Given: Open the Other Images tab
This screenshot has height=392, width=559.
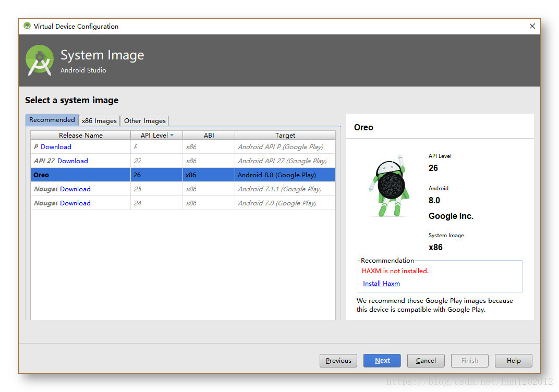Looking at the screenshot, I should point(145,121).
